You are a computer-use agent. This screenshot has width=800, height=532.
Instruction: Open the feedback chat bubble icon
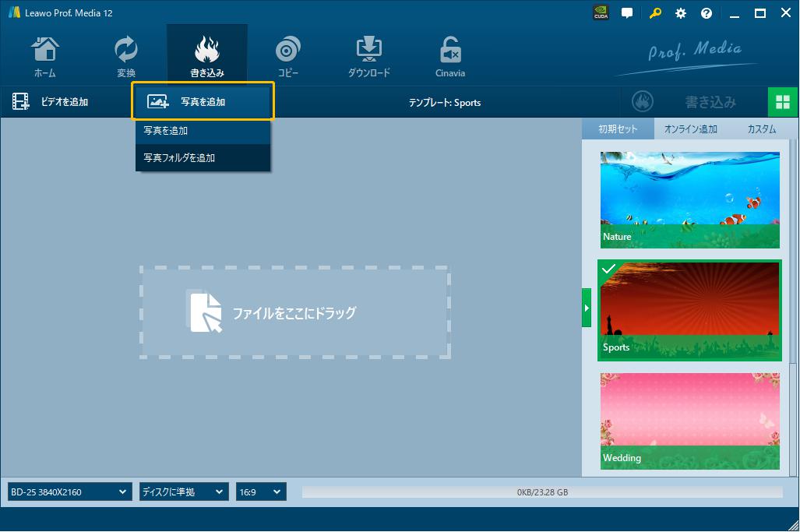tap(627, 13)
